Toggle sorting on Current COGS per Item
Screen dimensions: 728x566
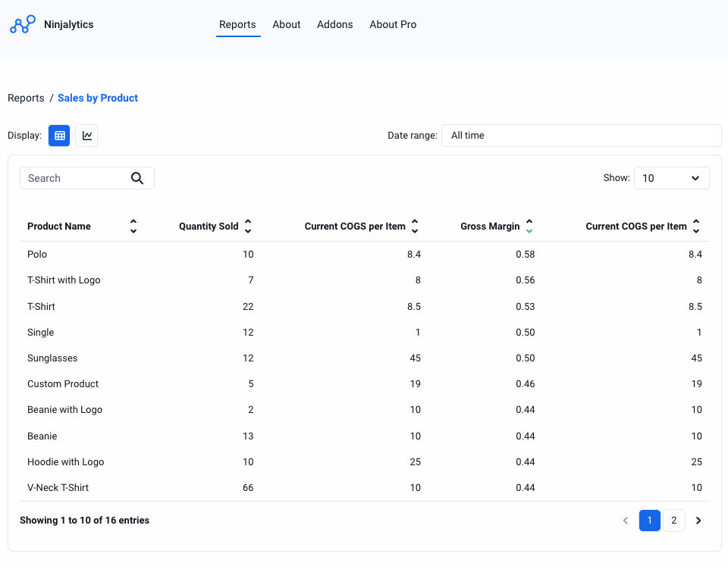[x=415, y=226]
